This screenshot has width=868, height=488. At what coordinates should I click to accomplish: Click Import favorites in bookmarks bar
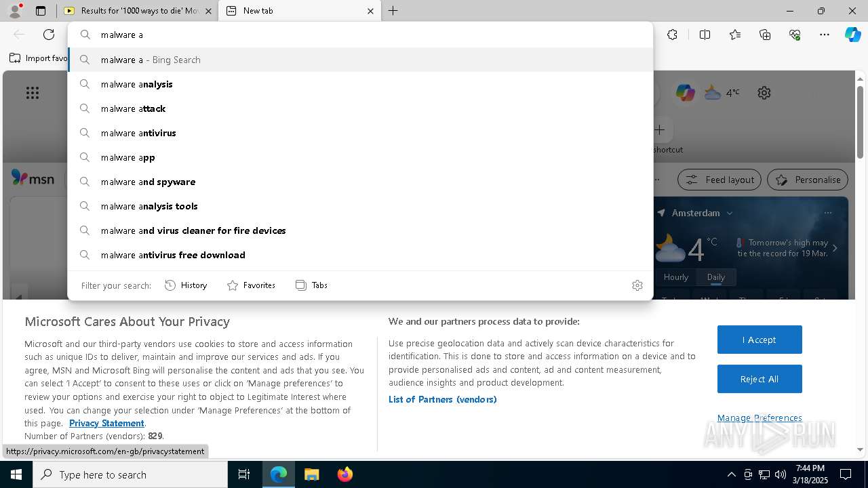click(39, 58)
